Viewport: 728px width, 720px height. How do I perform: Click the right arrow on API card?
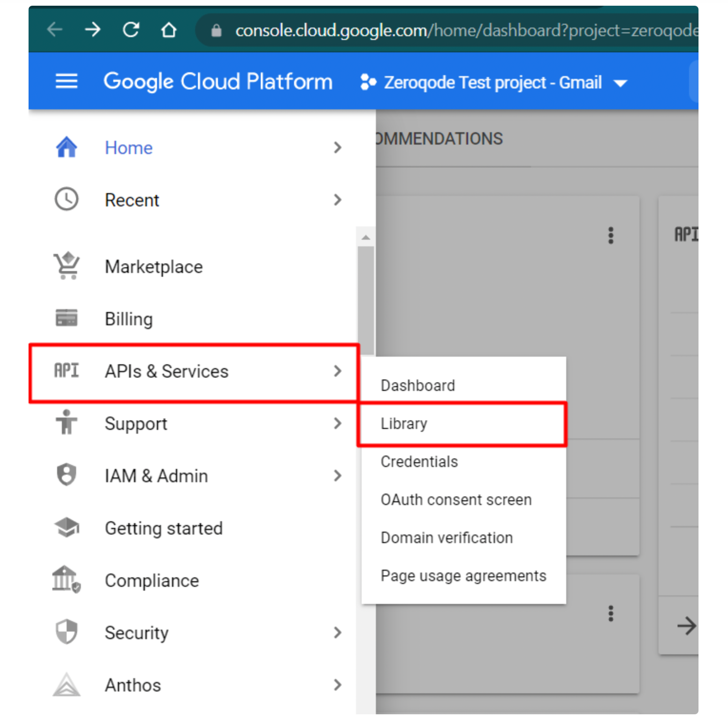[x=686, y=625]
